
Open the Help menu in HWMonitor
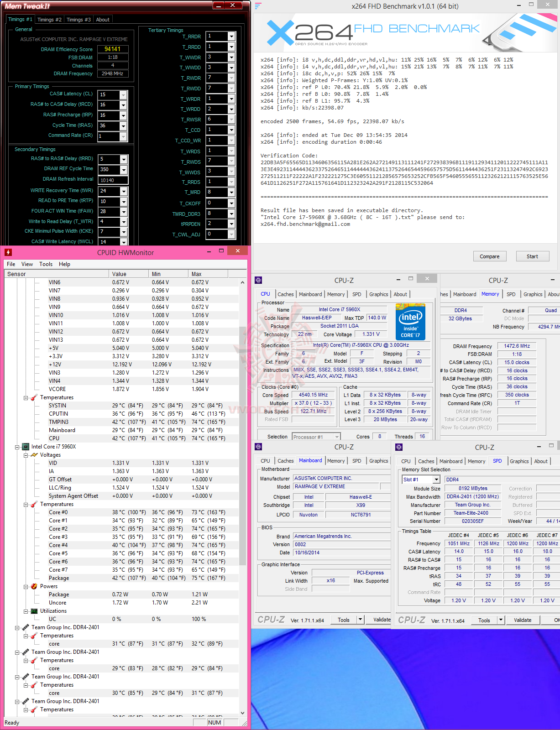coord(64,264)
